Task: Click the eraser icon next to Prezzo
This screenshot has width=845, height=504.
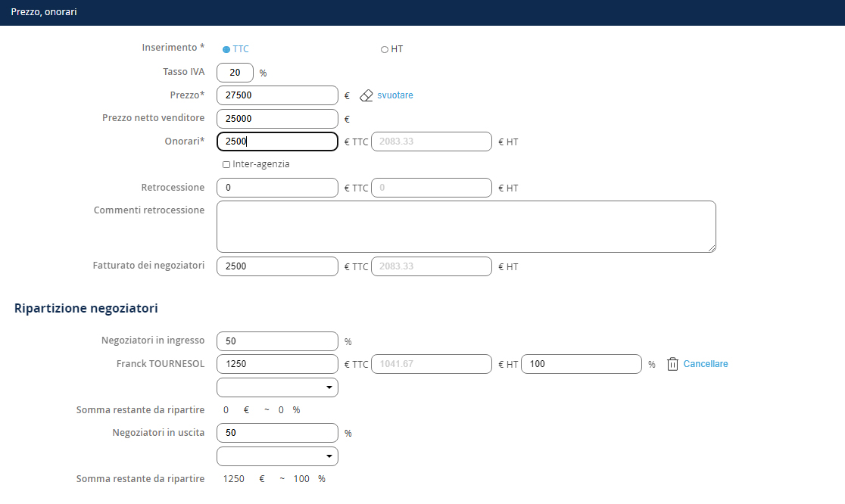Action: [366, 96]
